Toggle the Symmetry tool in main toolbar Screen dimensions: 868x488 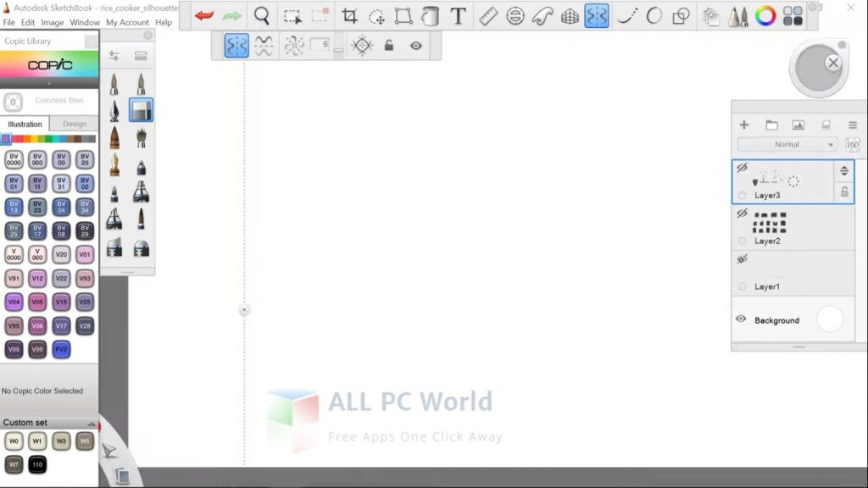pos(597,16)
